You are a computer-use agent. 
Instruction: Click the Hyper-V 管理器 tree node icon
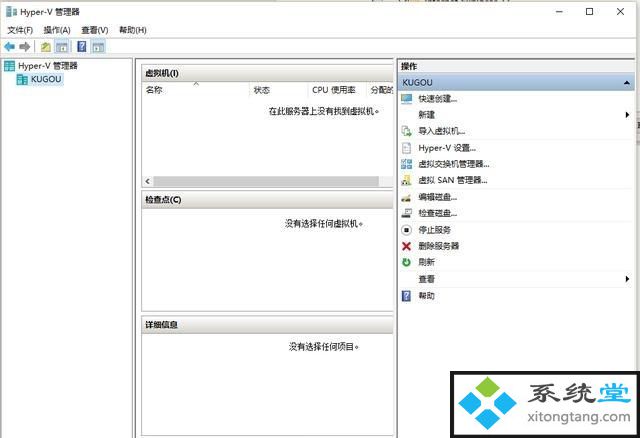click(x=9, y=66)
